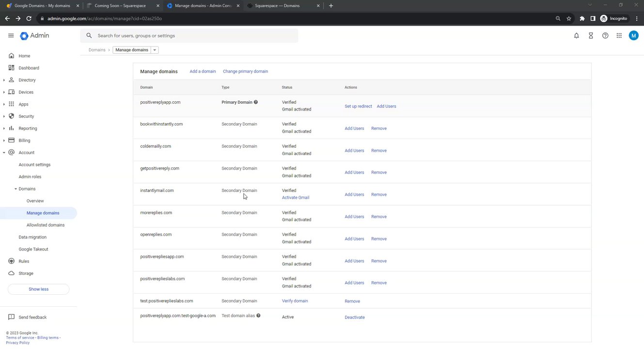Bookmark this page with the star icon
The height and width of the screenshot is (349, 644).
coord(569,18)
